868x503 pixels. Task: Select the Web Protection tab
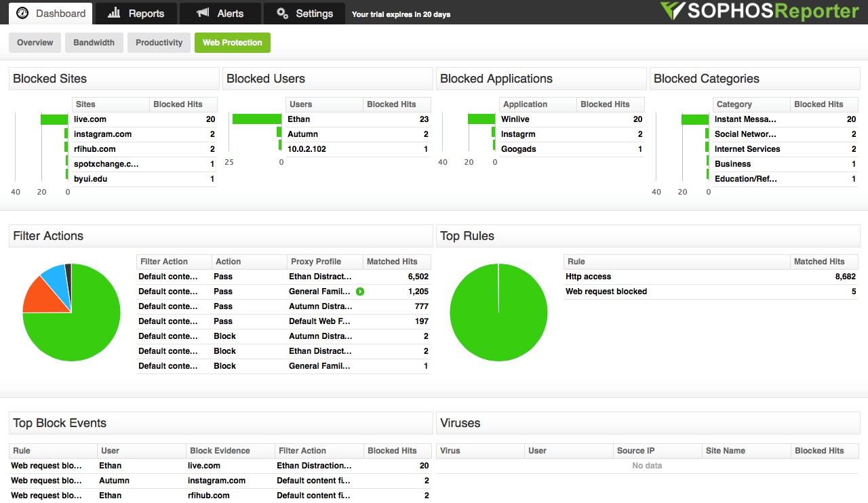(x=232, y=43)
